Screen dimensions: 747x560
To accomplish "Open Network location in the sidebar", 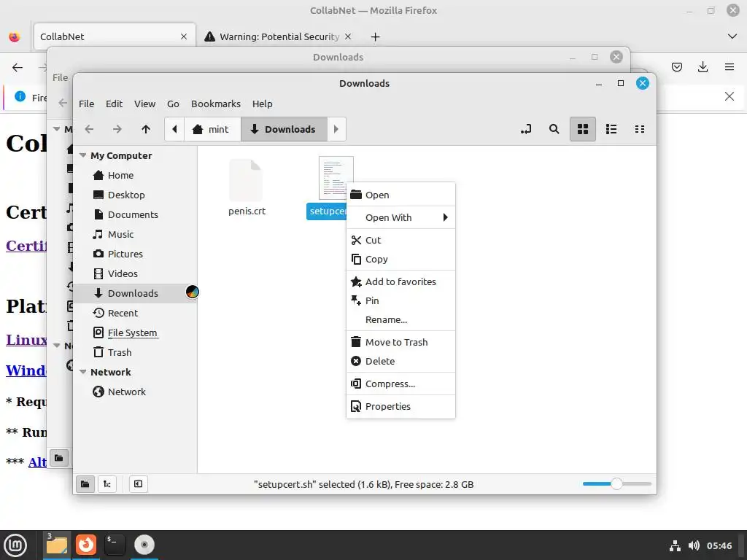I will pos(136,392).
